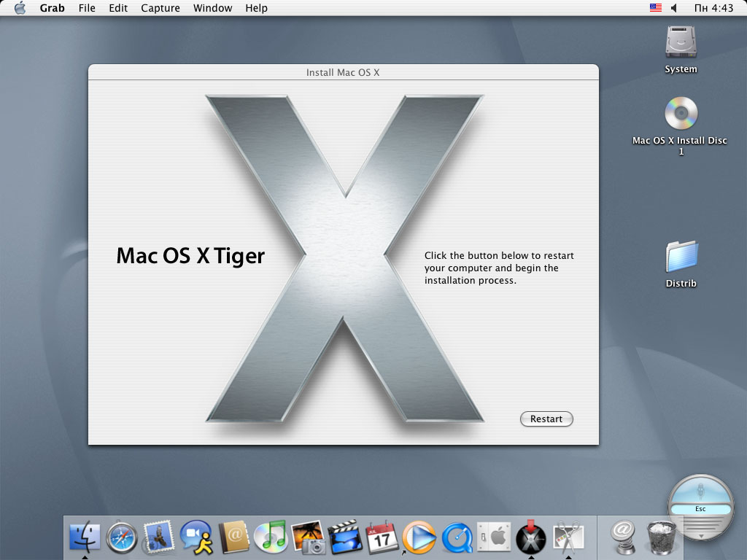Open the Grab application menu
This screenshot has height=560, width=747.
[x=52, y=8]
